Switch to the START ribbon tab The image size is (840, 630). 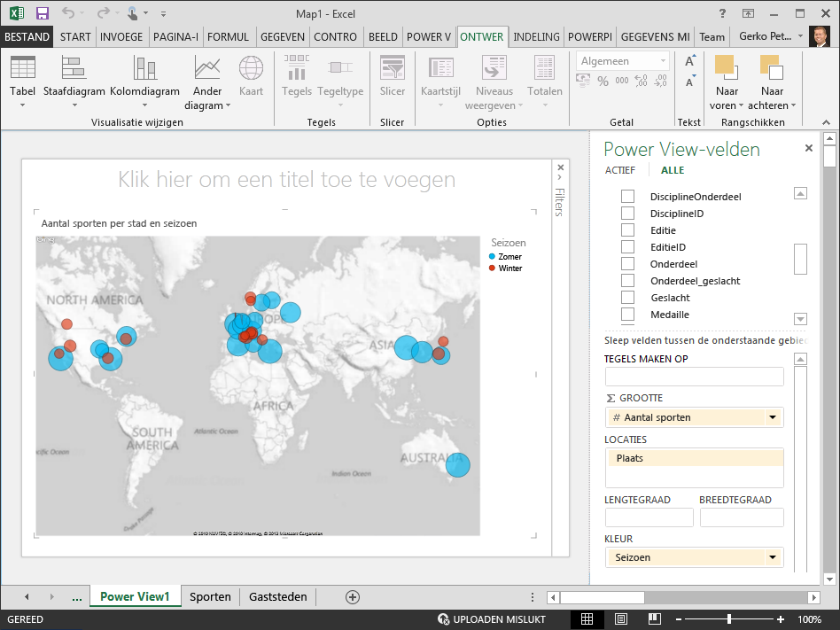click(x=75, y=36)
